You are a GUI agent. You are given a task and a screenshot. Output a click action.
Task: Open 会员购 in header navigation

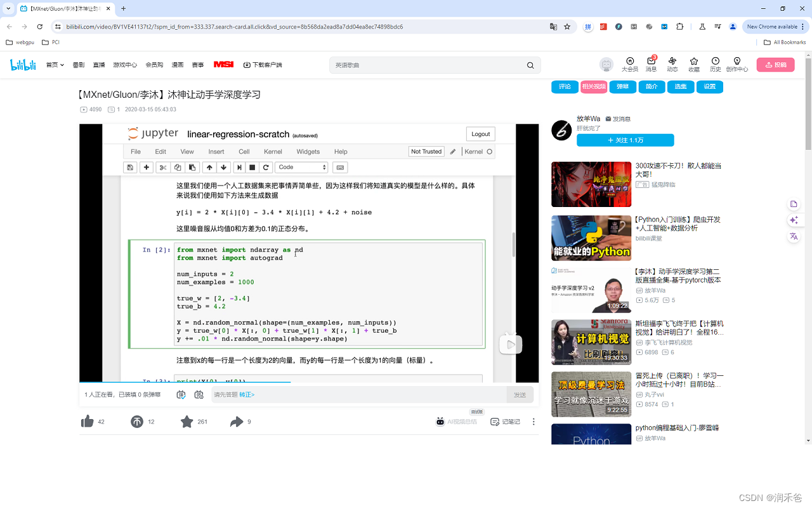pyautogui.click(x=154, y=65)
